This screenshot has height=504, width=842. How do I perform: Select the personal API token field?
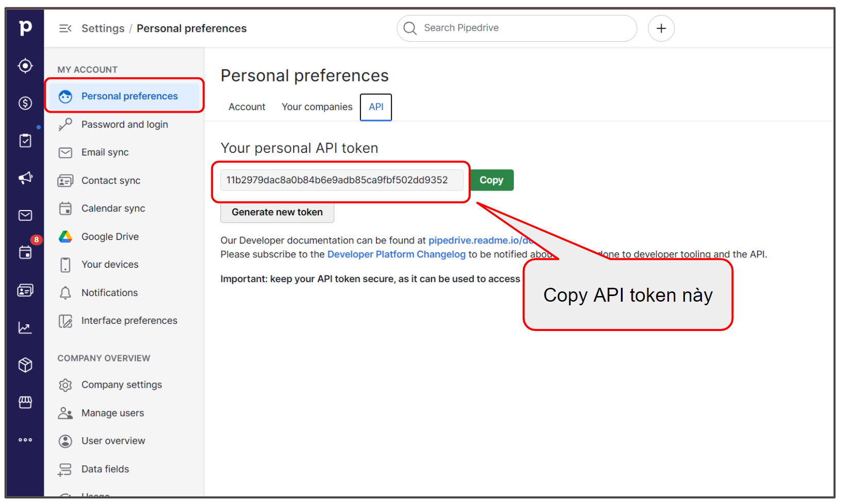pyautogui.click(x=341, y=180)
